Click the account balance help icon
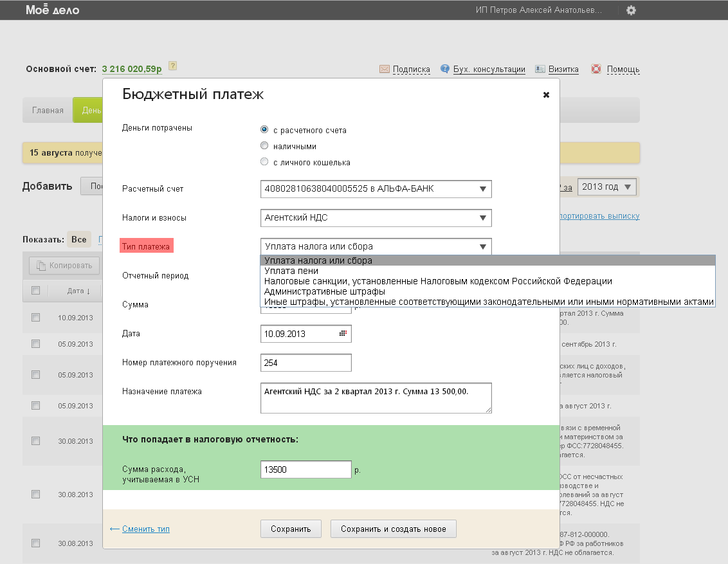 172,66
